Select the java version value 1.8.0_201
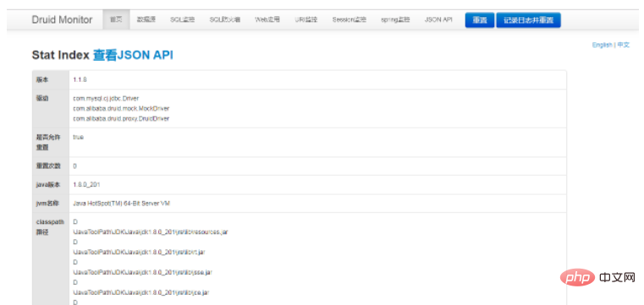Screen dimensions: 644x305 [86, 185]
